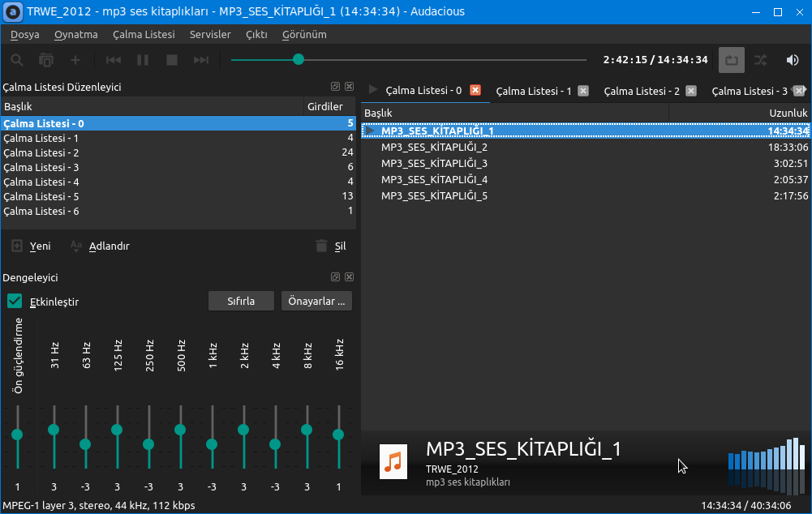Click the 2 kHz equalizer slider
This screenshot has width=812, height=514.
[x=243, y=438]
